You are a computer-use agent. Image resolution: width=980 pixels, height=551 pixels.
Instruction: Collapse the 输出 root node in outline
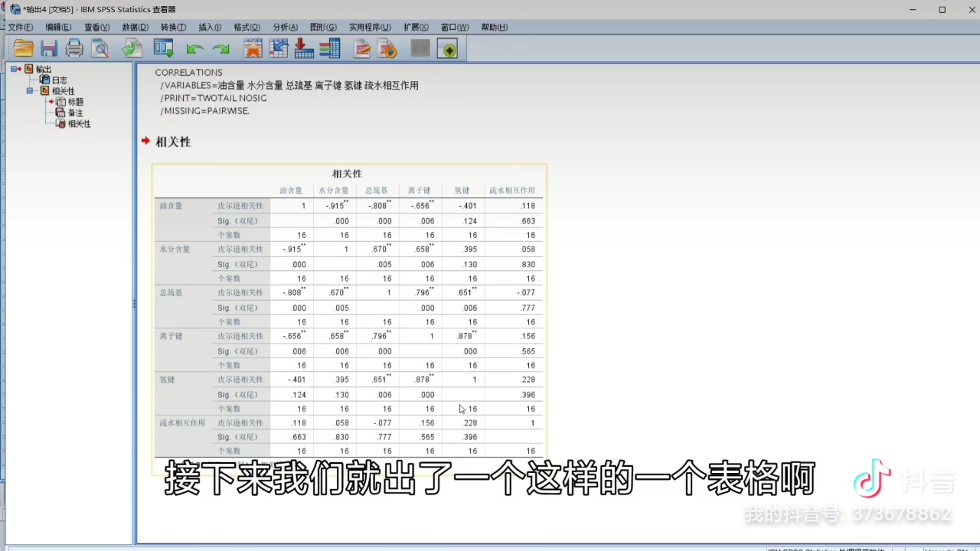(x=15, y=69)
